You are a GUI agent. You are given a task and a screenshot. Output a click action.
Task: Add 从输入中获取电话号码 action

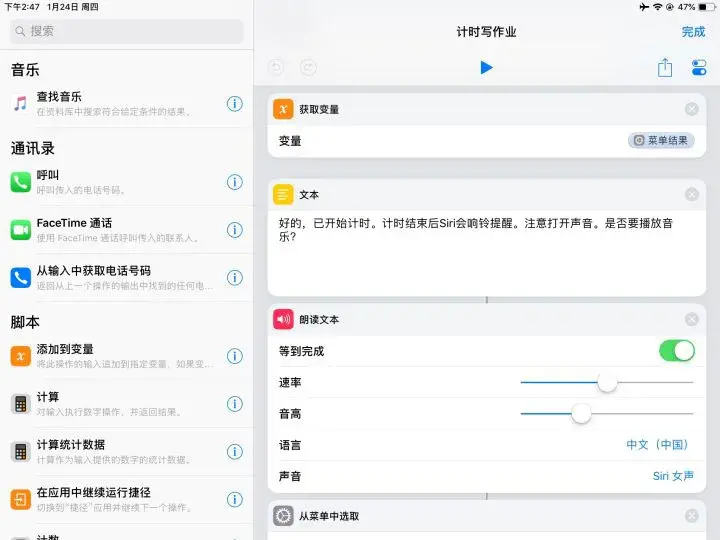pos(127,278)
